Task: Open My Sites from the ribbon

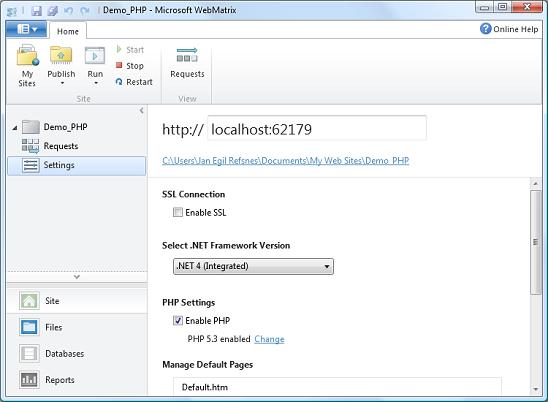Action: [x=27, y=66]
